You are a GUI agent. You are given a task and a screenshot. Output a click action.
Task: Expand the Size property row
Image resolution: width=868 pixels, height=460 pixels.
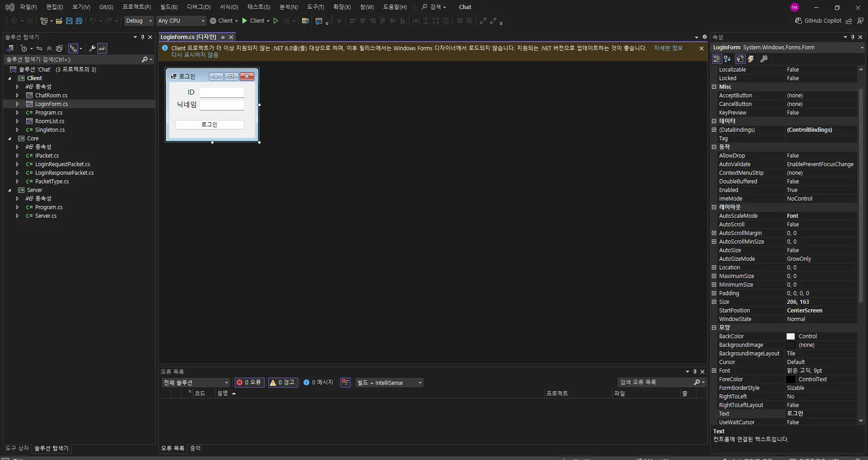[x=714, y=302]
